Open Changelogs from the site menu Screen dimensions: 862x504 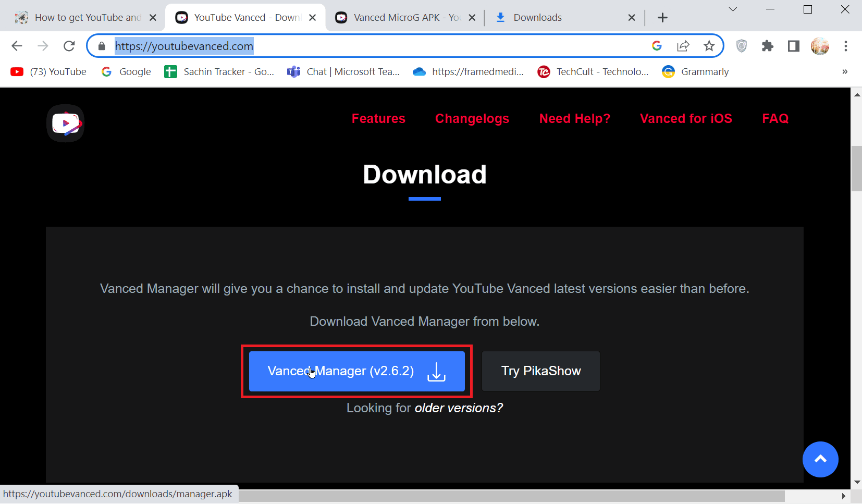[472, 118]
